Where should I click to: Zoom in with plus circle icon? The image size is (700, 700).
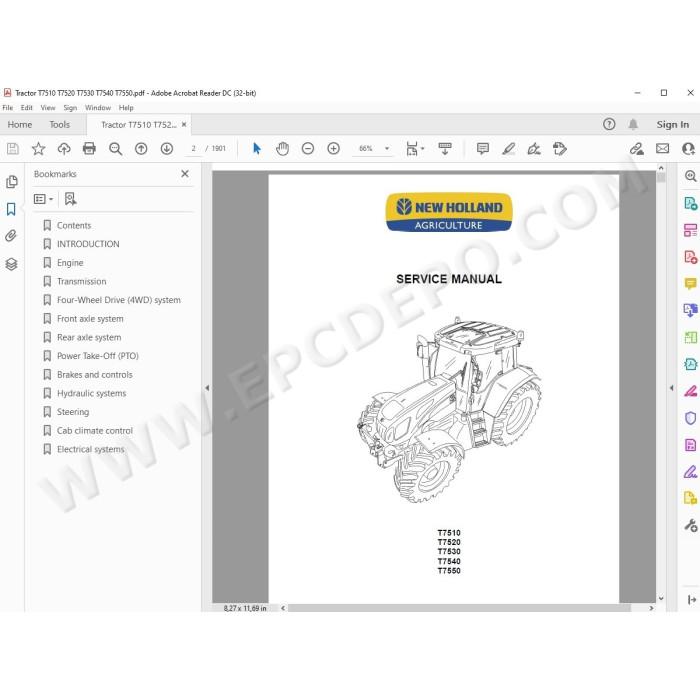point(333,149)
